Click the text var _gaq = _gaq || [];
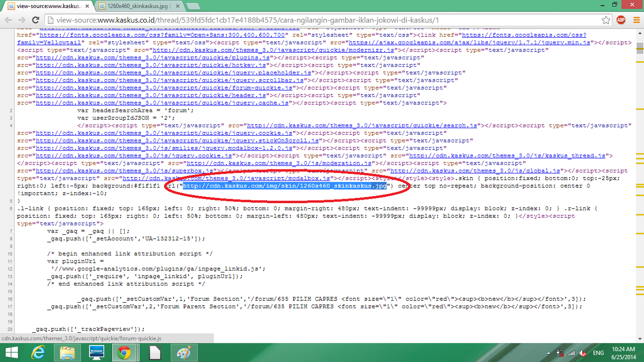The height and width of the screenshot is (362, 644). 88,231
